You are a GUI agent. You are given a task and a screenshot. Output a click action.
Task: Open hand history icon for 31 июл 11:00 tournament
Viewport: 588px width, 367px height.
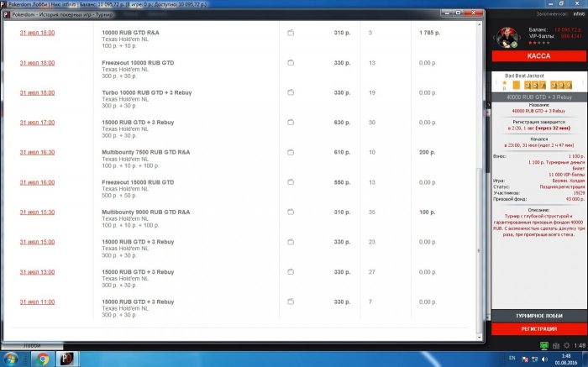click(291, 301)
